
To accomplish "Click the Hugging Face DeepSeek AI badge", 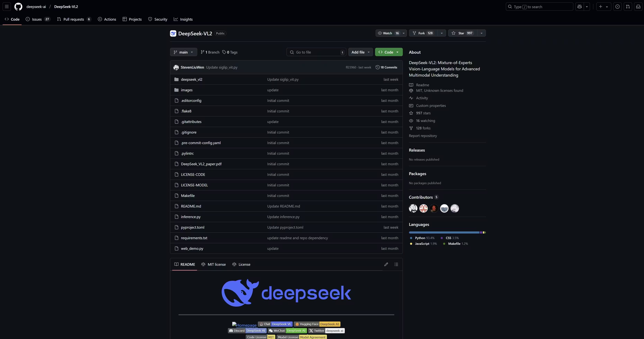I will 317,324.
